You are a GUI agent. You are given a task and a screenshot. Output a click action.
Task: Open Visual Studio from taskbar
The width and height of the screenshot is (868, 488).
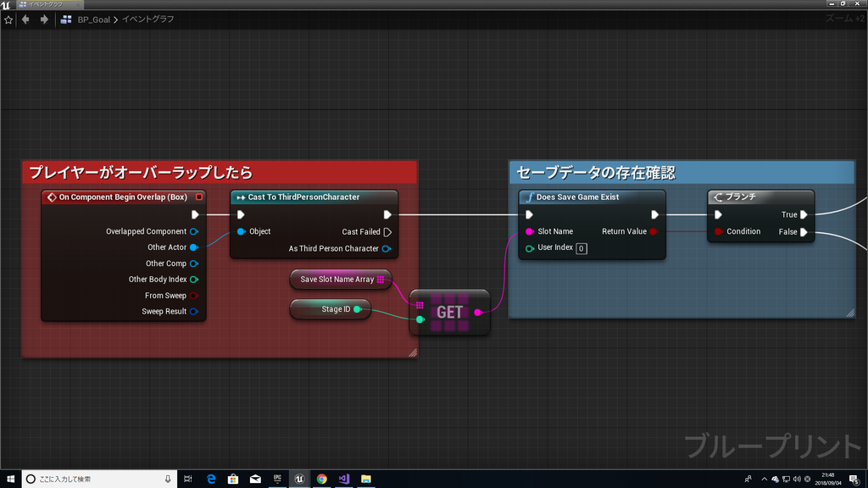344,480
